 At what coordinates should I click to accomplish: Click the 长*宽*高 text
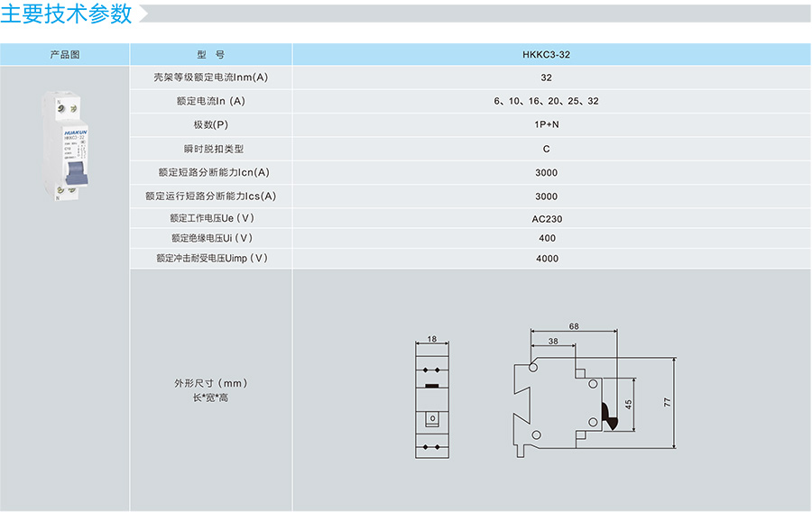click(x=211, y=398)
